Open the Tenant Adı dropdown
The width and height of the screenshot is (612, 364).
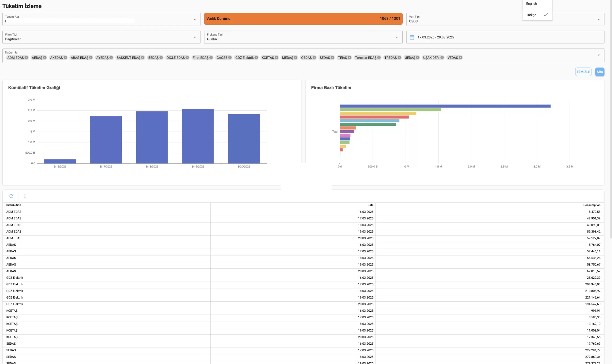195,19
